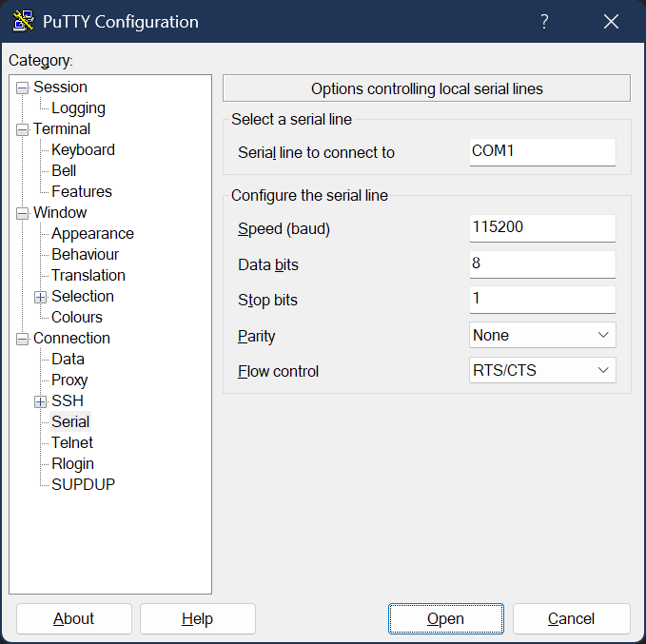Collapse the Session tree node
This screenshot has height=644, width=646.
22,88
